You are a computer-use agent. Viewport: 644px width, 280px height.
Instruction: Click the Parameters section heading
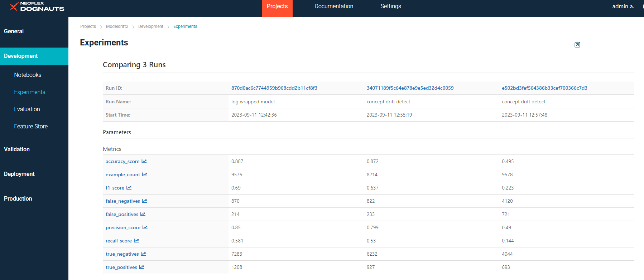117,132
